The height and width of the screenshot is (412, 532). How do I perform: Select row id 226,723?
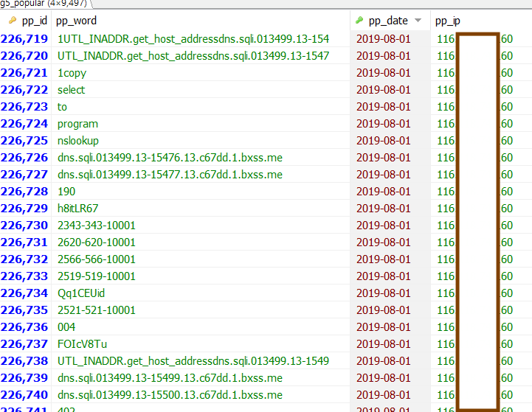pos(24,107)
